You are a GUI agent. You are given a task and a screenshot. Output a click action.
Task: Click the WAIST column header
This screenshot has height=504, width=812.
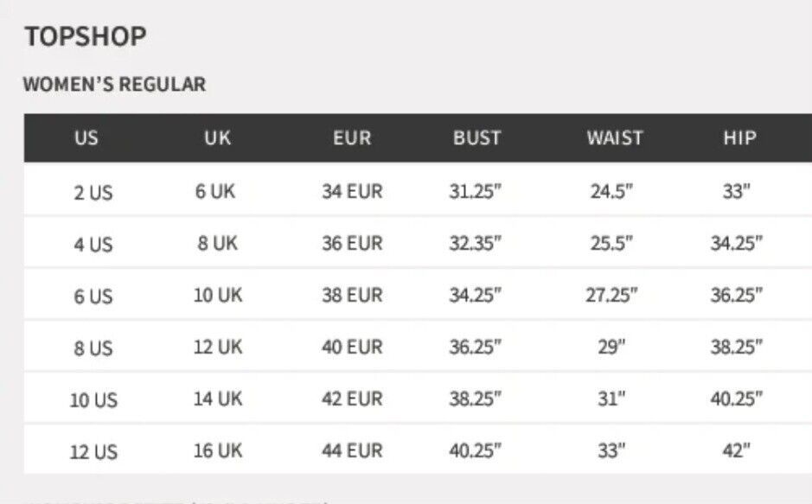coord(615,138)
